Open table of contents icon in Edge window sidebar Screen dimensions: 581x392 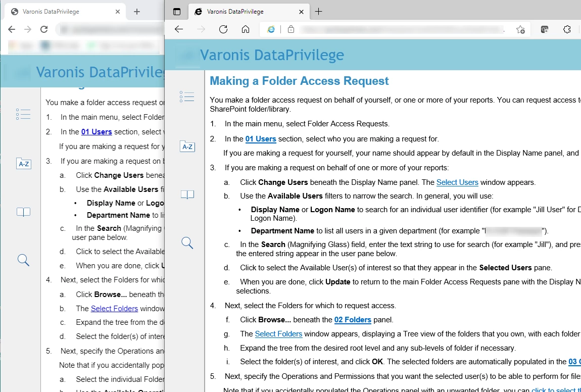pyautogui.click(x=187, y=96)
